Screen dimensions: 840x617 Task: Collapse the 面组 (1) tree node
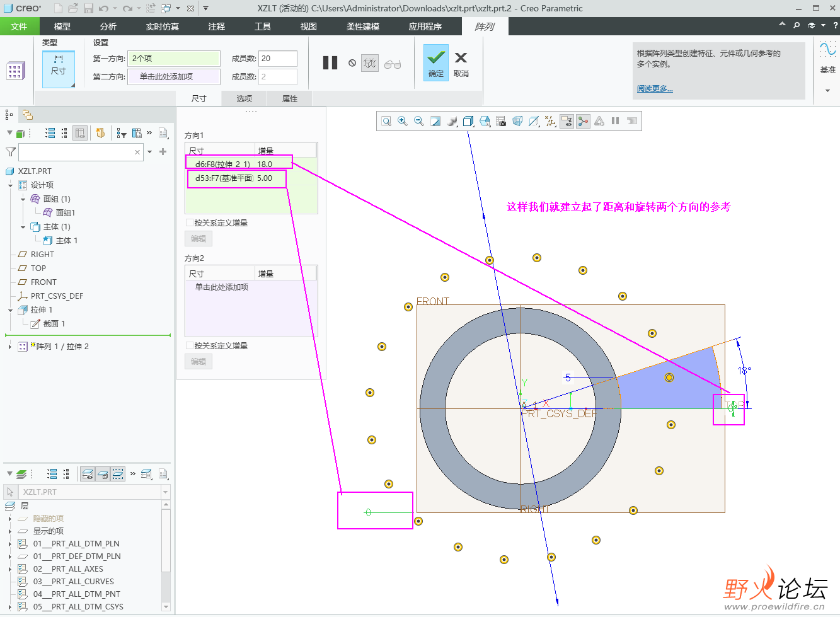23,199
